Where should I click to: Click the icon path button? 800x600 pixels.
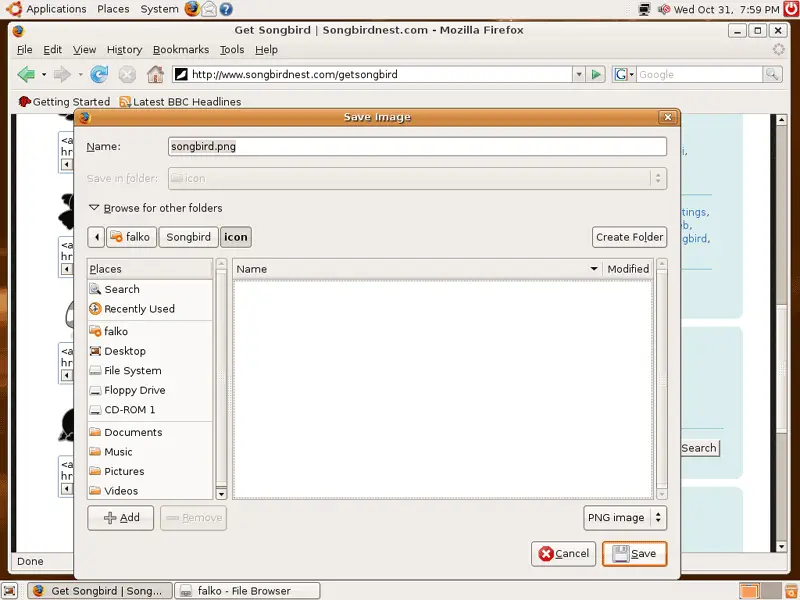[x=236, y=237]
